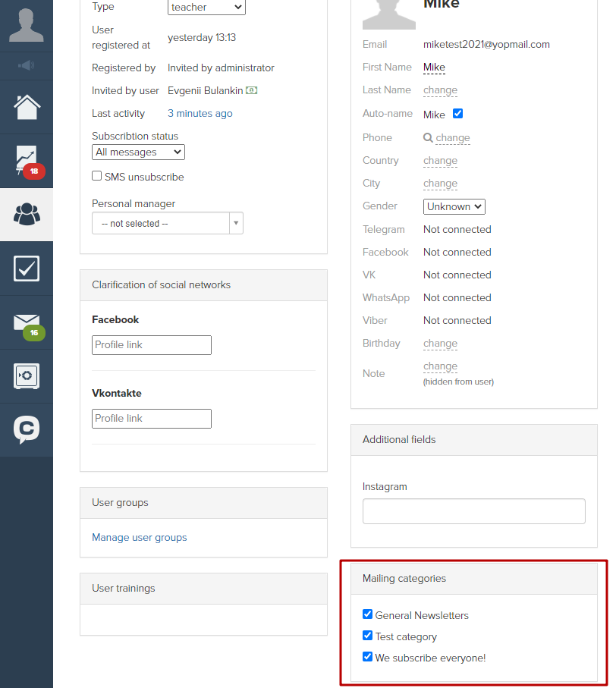
Task: Click the speaker notifications icon in sidebar
Action: [x=27, y=66]
